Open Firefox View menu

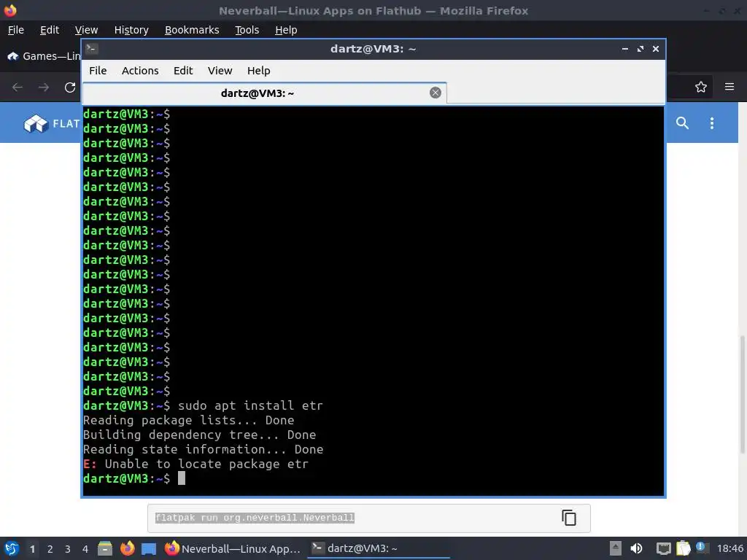point(86,30)
